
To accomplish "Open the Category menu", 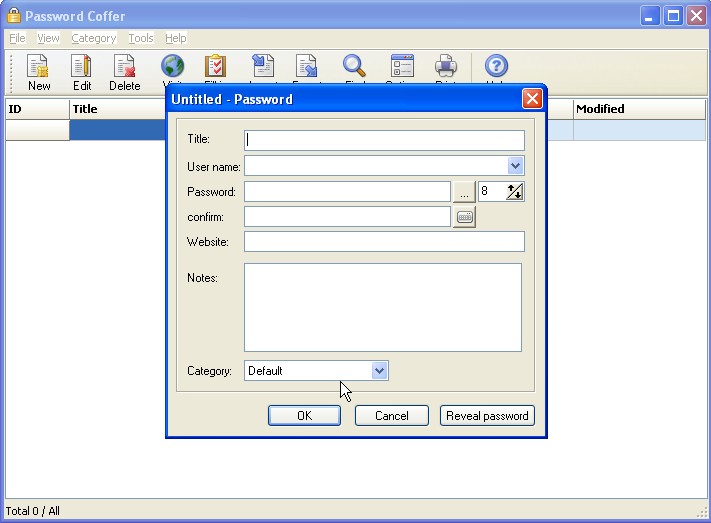I will pos(94,38).
